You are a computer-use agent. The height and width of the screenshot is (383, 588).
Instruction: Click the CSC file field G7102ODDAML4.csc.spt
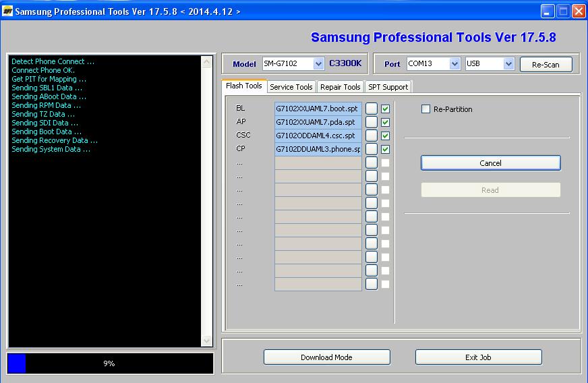coord(318,136)
